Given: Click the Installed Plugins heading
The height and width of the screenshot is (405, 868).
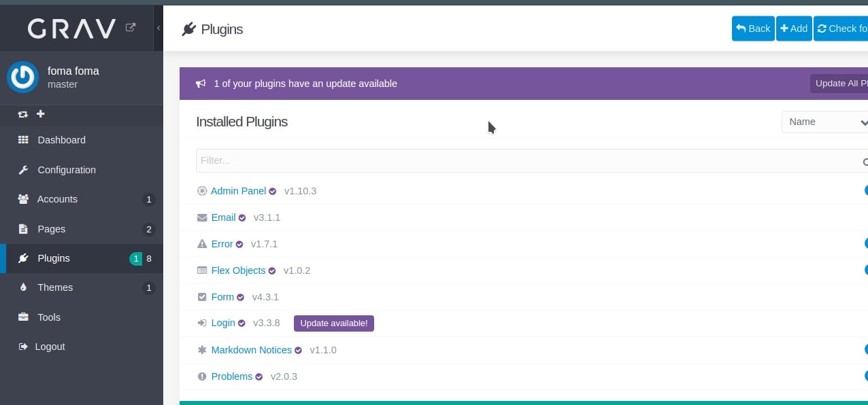Looking at the screenshot, I should click(241, 122).
